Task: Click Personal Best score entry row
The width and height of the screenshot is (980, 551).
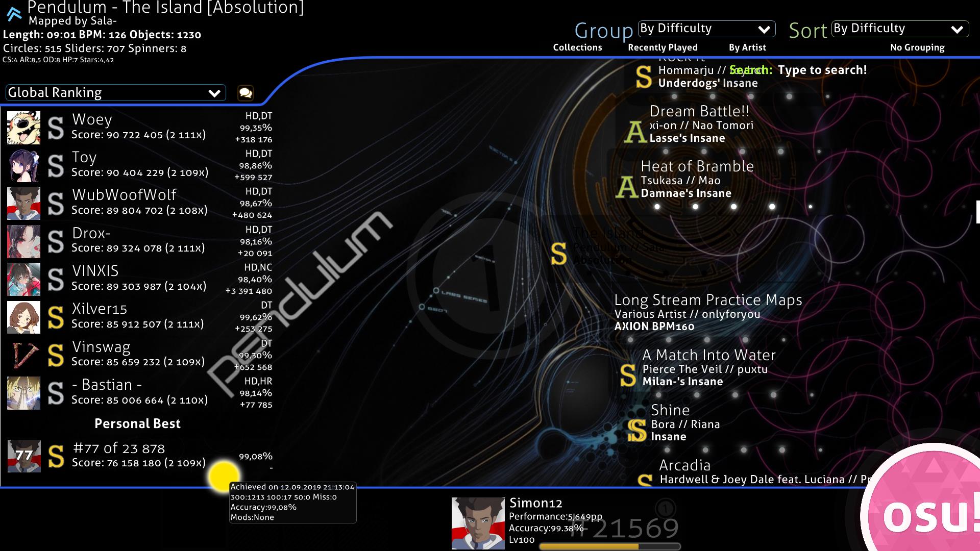Action: pyautogui.click(x=138, y=455)
